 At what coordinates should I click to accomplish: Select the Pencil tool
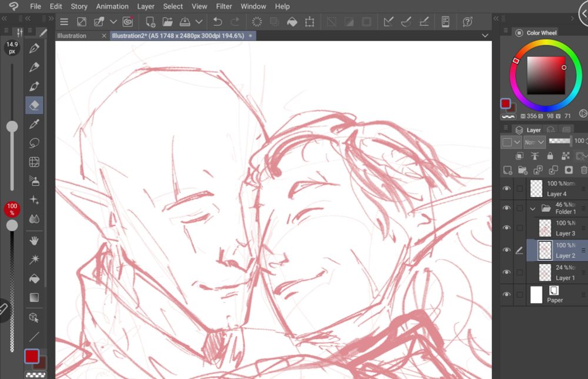pos(34,67)
